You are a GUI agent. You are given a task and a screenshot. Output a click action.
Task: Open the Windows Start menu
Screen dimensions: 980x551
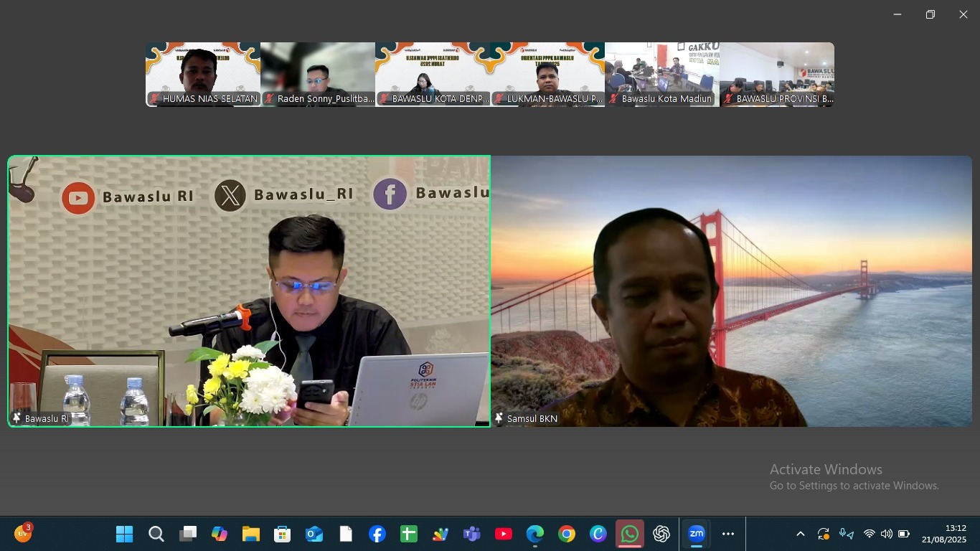click(124, 534)
